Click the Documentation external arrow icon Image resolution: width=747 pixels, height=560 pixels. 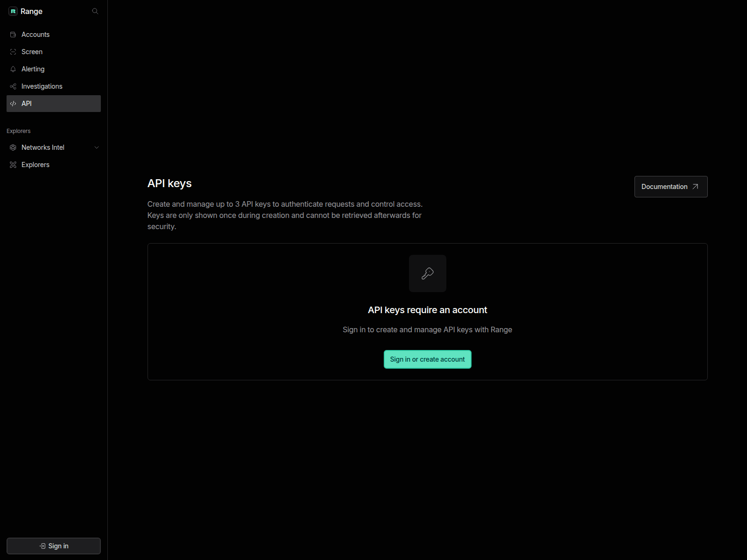pos(695,187)
